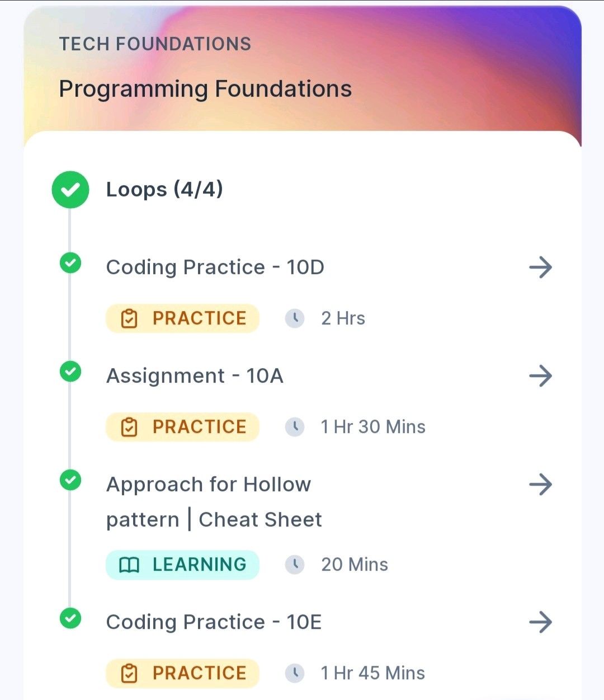Click the green check beside Assignment - 10A
The height and width of the screenshot is (700, 604).
pos(70,372)
